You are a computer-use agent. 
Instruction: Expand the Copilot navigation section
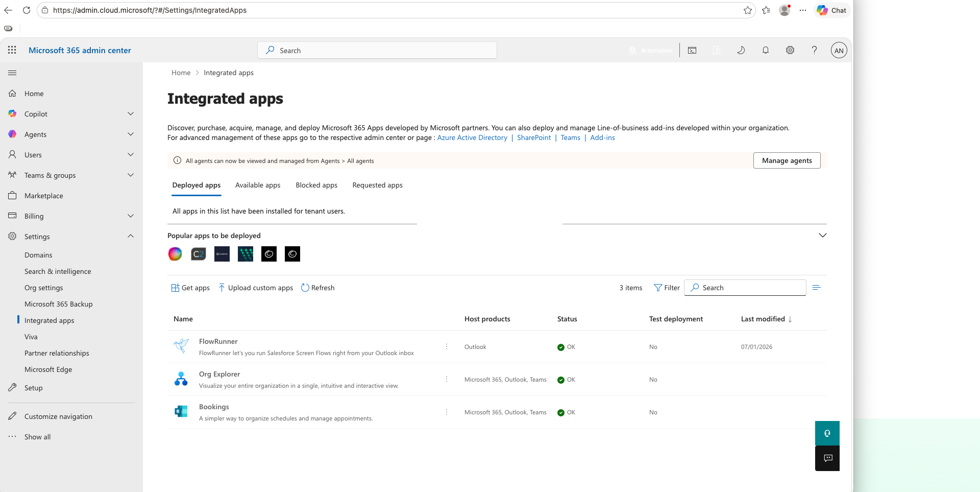point(131,113)
